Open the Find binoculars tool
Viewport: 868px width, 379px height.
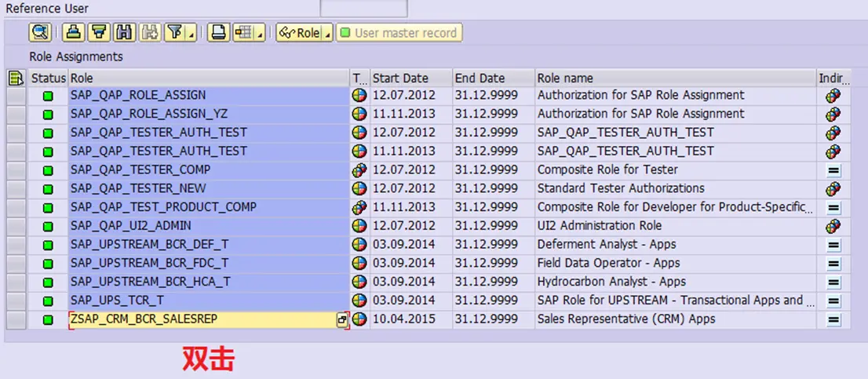click(125, 33)
